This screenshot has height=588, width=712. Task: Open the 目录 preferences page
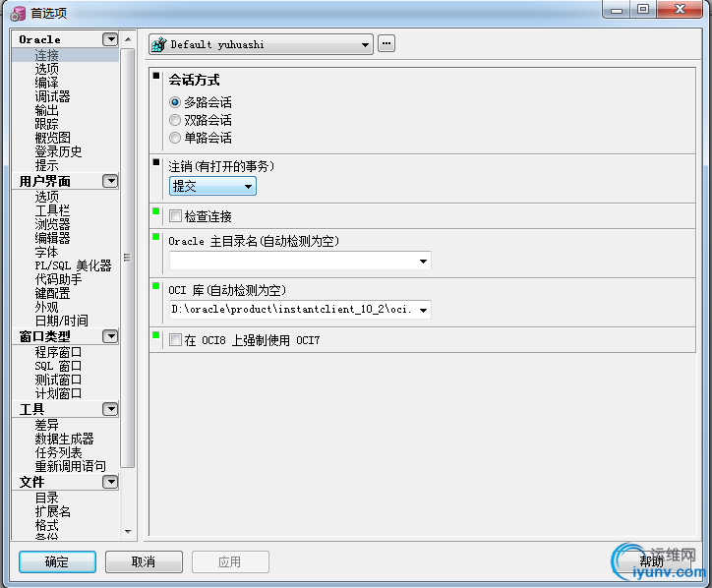coord(47,498)
